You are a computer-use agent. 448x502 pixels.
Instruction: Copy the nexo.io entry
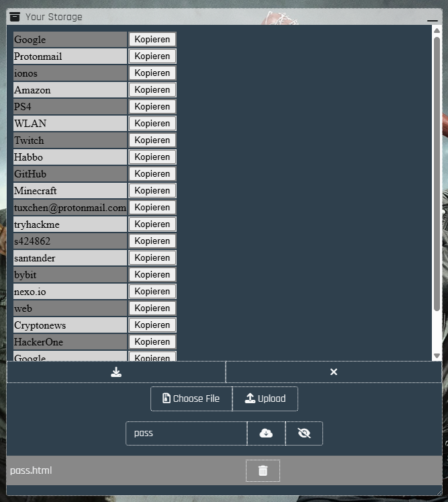(152, 292)
